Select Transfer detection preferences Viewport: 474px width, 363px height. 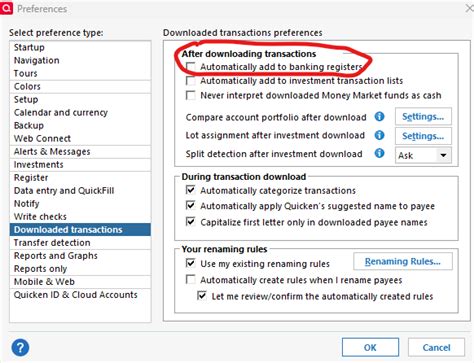coord(80,242)
